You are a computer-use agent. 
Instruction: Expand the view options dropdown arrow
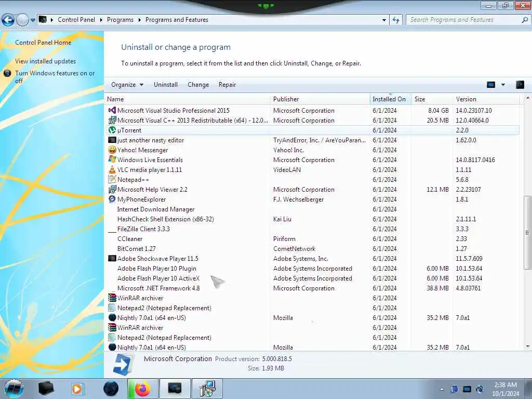(x=503, y=85)
